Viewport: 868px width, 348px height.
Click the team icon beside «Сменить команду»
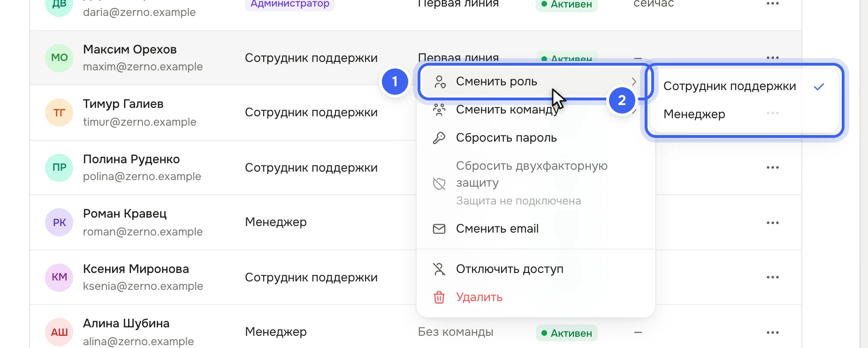(439, 110)
